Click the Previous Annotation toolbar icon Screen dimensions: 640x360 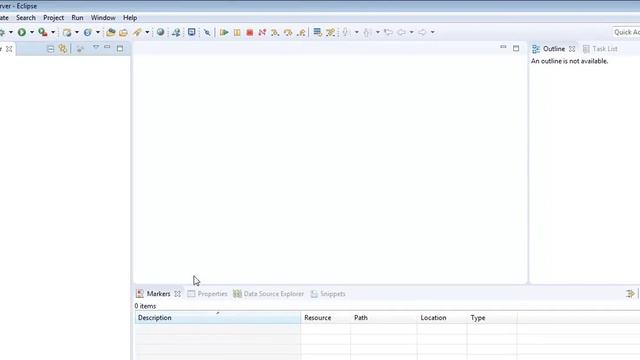[367, 32]
